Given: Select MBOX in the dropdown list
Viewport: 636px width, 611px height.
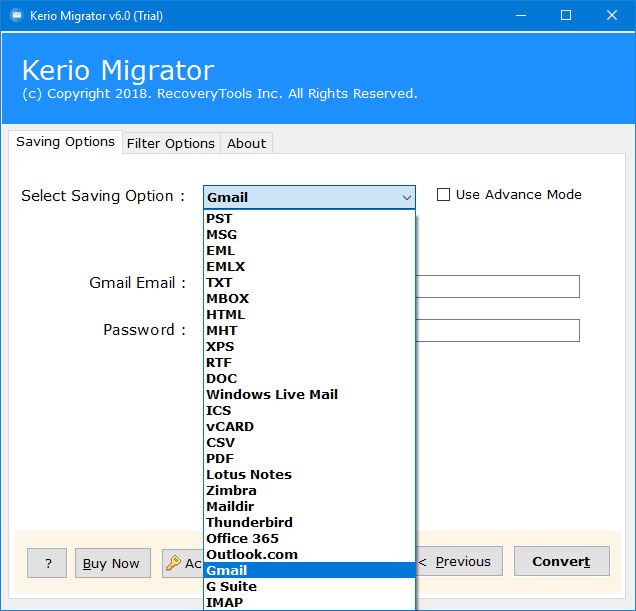Looking at the screenshot, I should click(x=309, y=299).
